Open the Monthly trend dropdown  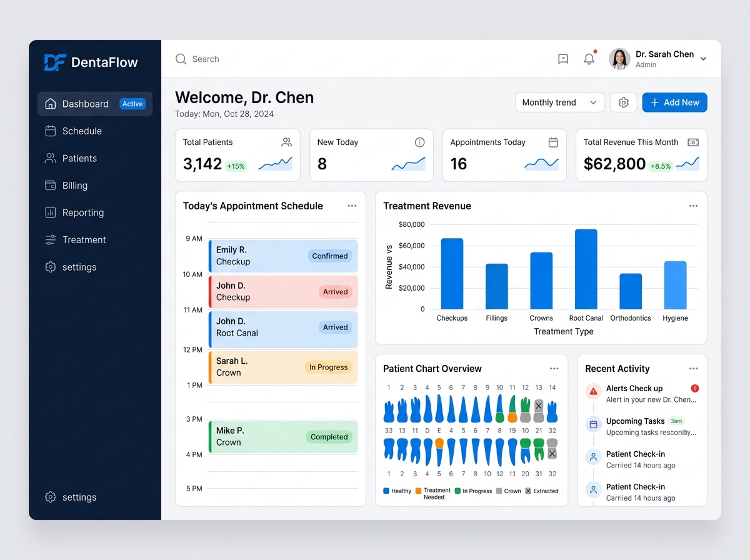559,102
